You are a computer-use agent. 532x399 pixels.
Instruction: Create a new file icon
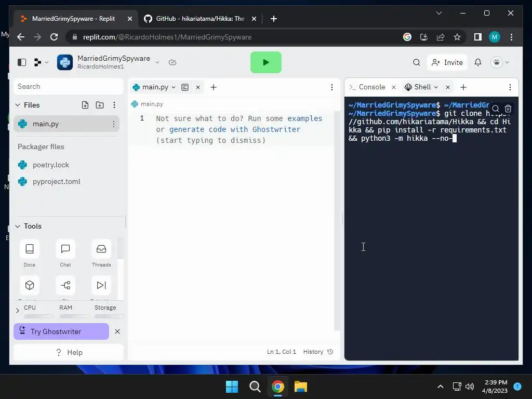click(85, 105)
